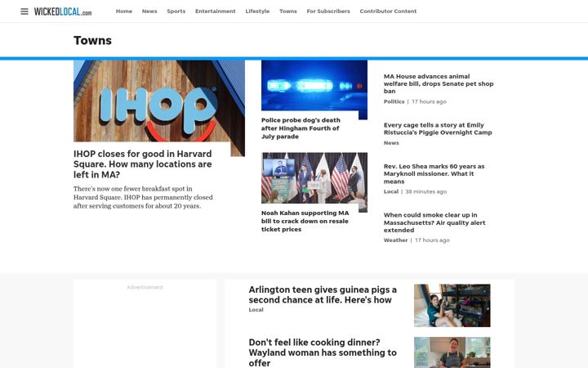Open Emily Ristuccia's Piggie Overnight Camp story
588x368 pixels.
438,128
